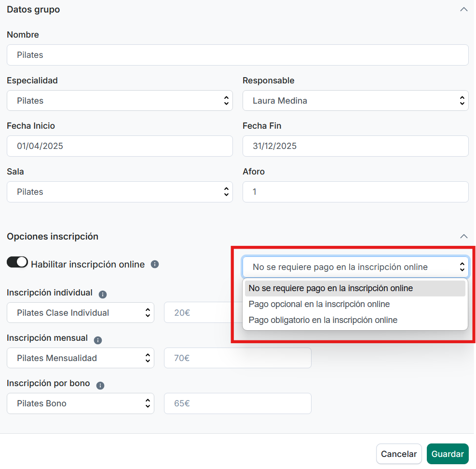This screenshot has width=476, height=469.
Task: Click info icon next to Inscripción mensual
Action: pos(98,340)
